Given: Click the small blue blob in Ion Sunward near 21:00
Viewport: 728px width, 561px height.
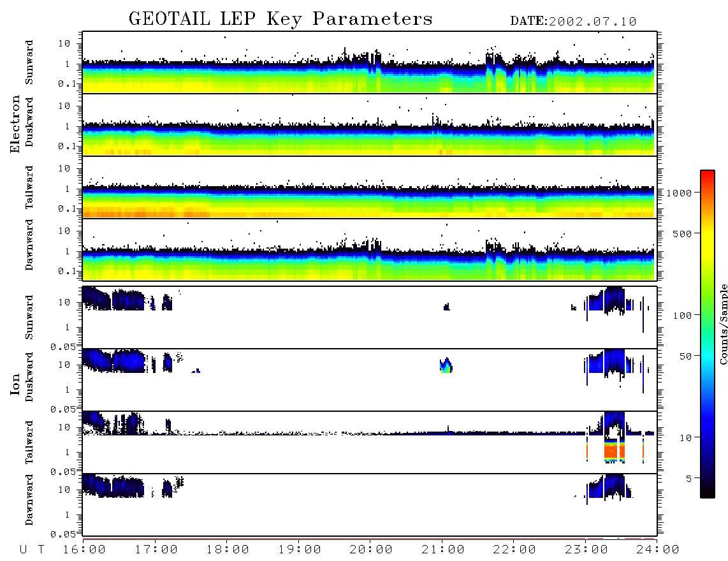Looking at the screenshot, I should pos(447,307).
